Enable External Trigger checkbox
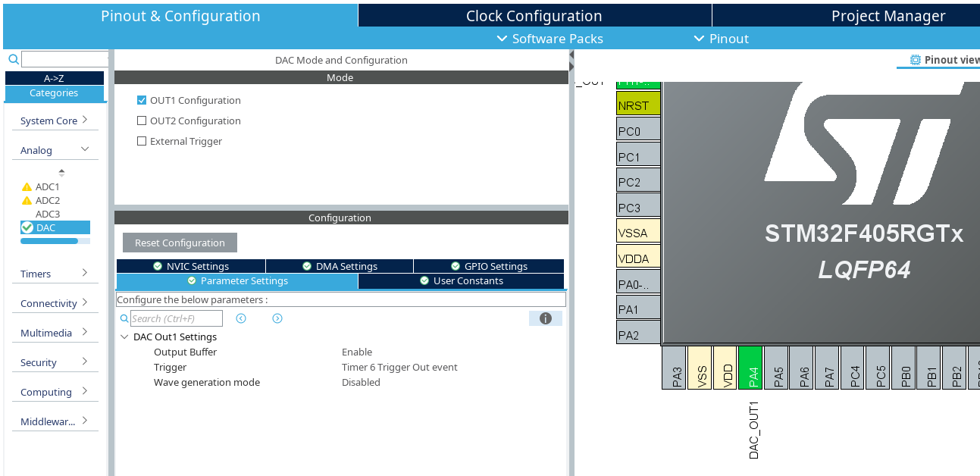The width and height of the screenshot is (980, 476). (x=142, y=141)
